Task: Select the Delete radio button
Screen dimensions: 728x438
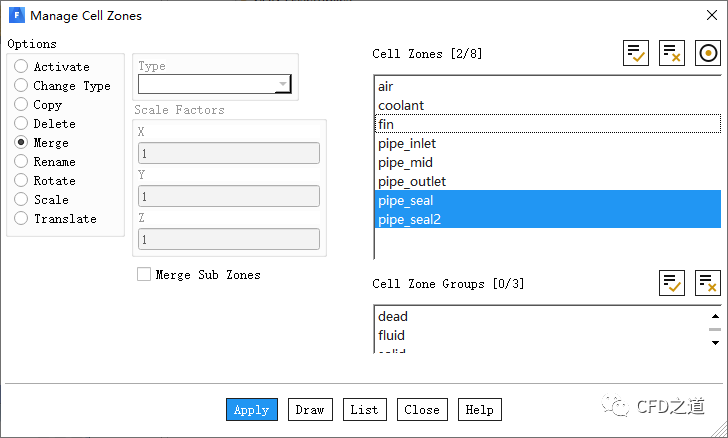Action: 21,124
